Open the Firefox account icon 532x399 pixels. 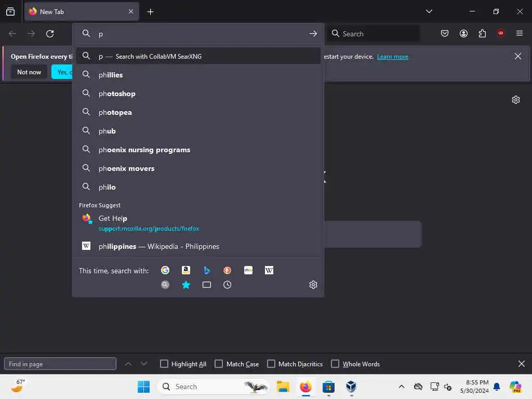(463, 33)
